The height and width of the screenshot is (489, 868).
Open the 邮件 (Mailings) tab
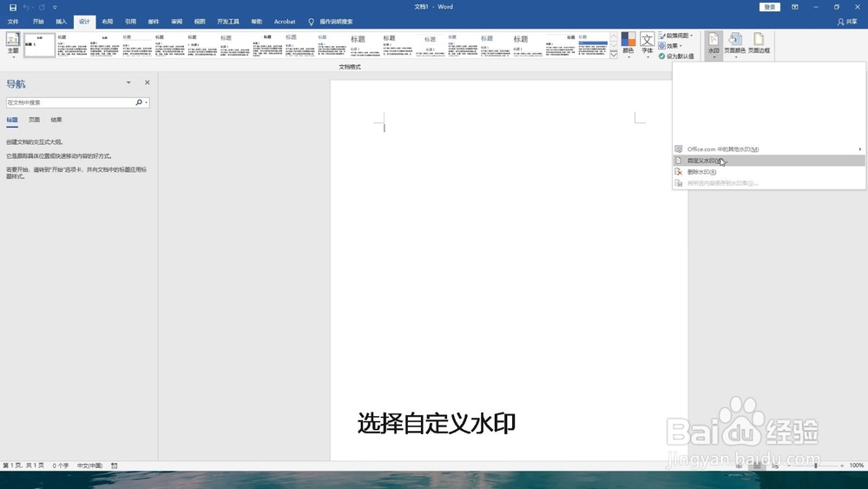point(154,22)
